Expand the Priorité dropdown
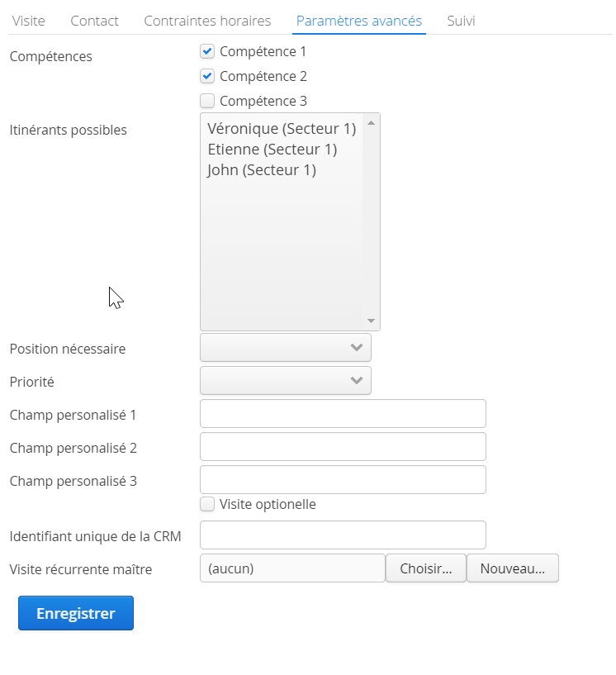The image size is (616, 675). [285, 381]
